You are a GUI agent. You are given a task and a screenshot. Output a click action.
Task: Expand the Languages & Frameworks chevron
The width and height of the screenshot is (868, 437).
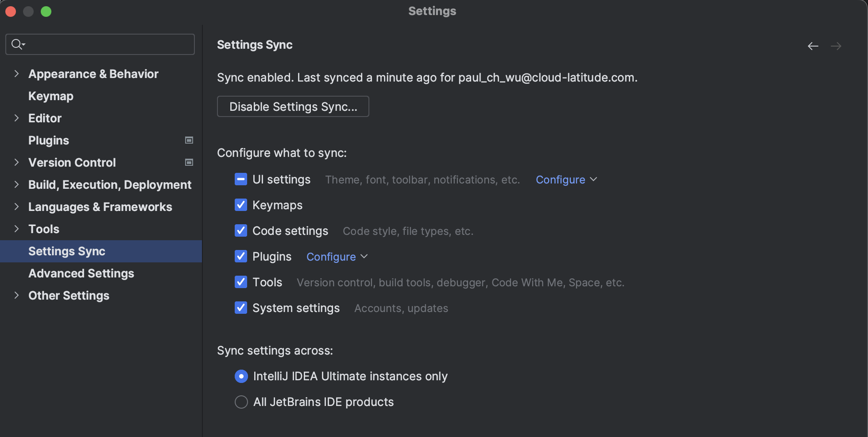click(16, 207)
